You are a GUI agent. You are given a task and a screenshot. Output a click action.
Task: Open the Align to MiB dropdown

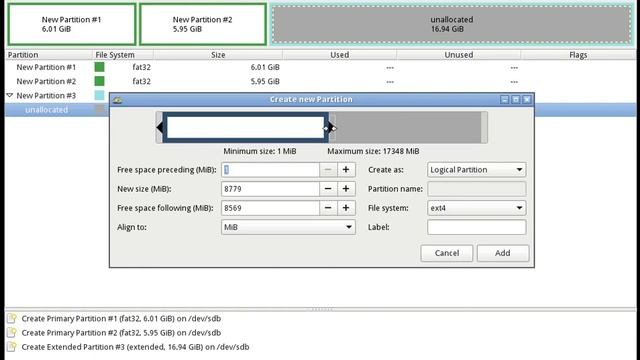tap(288, 227)
